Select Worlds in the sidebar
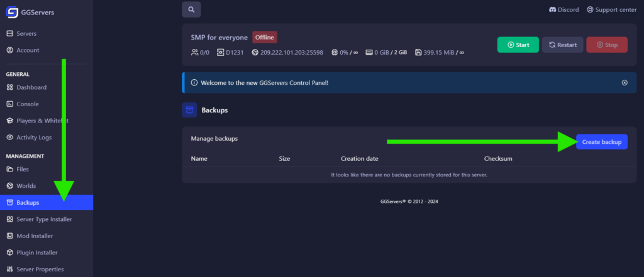 (x=26, y=186)
